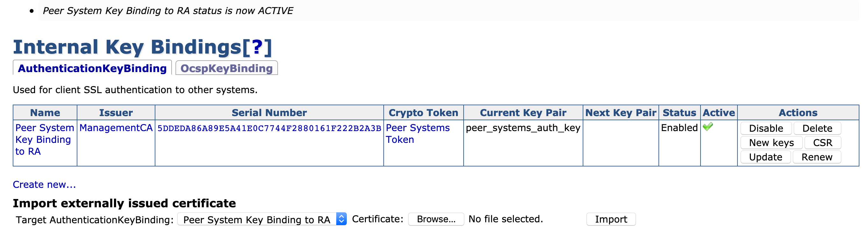868x243 pixels.
Task: Click the Create new... link
Action: point(44,185)
